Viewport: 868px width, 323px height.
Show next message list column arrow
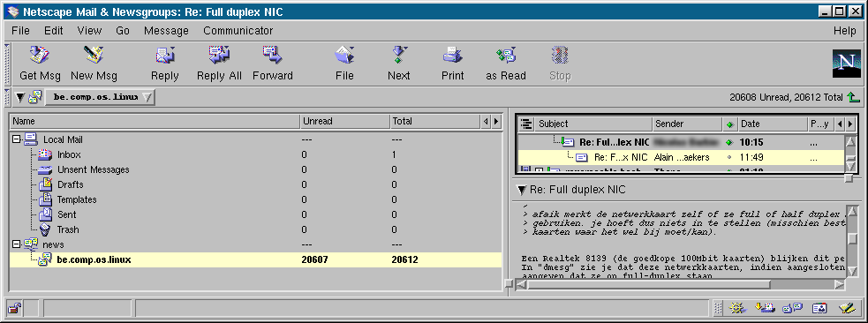coord(850,124)
